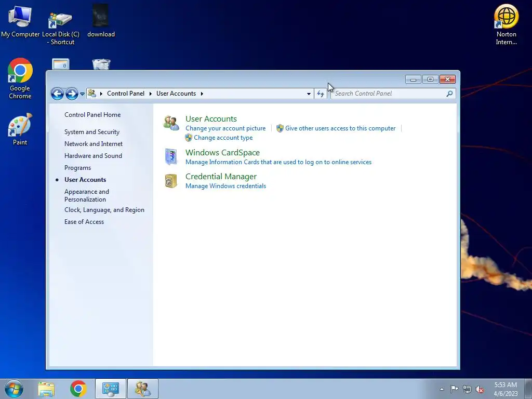Open Network and Internet category
Image resolution: width=532 pixels, height=399 pixels.
pyautogui.click(x=94, y=144)
